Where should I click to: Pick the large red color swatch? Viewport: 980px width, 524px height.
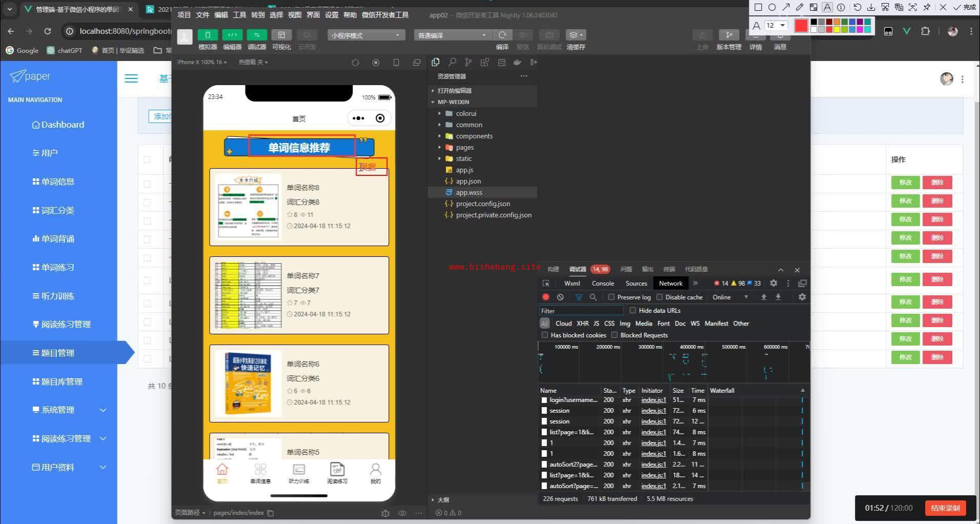click(x=801, y=26)
